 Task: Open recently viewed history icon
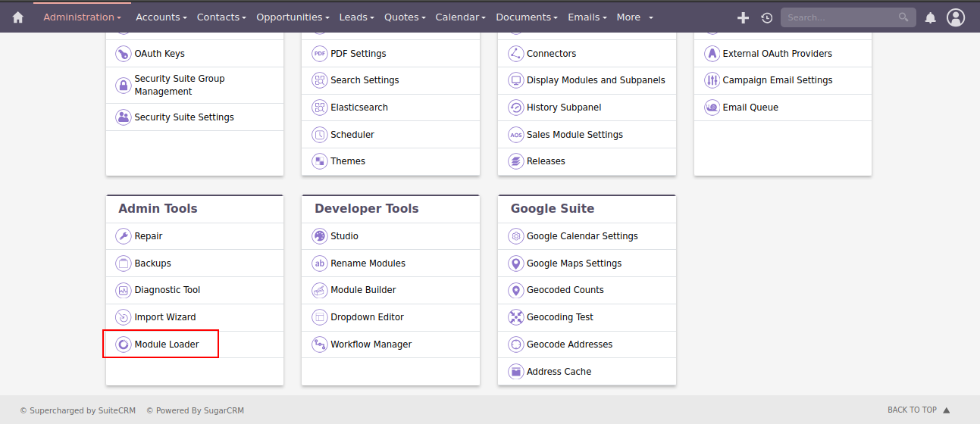tap(767, 17)
